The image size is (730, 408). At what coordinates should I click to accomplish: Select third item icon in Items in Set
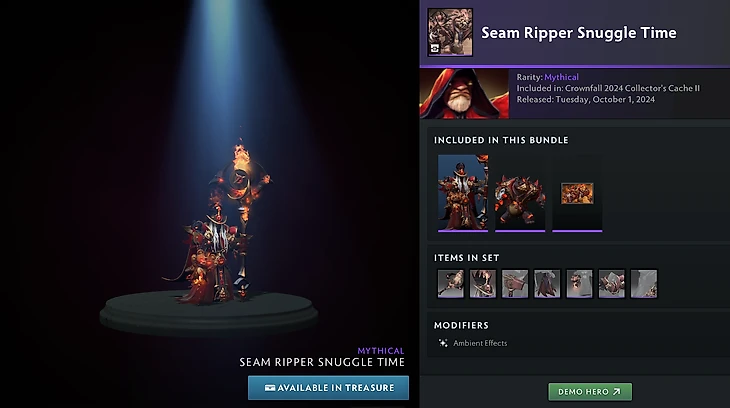[x=515, y=284]
